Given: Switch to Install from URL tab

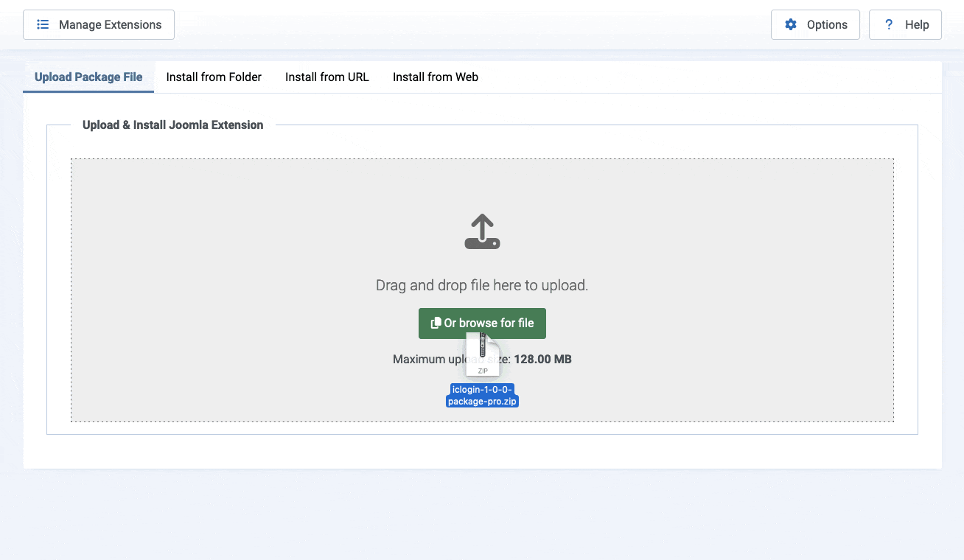Looking at the screenshot, I should coord(327,77).
